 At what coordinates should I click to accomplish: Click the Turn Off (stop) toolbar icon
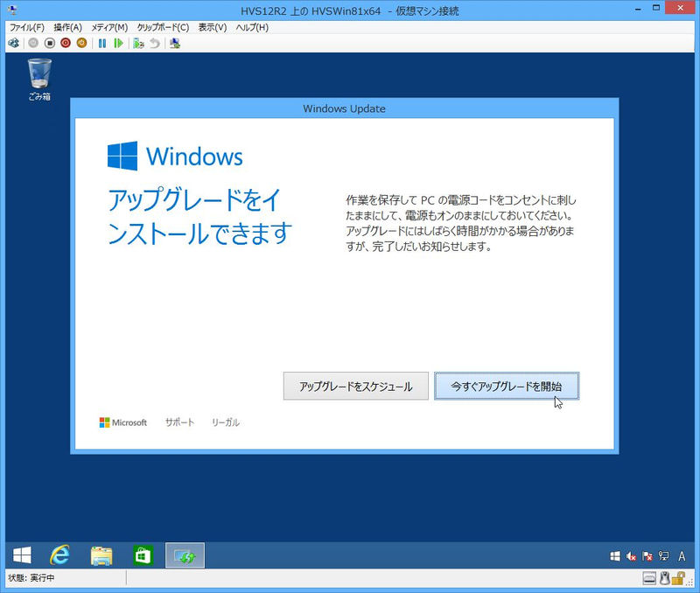(x=50, y=43)
